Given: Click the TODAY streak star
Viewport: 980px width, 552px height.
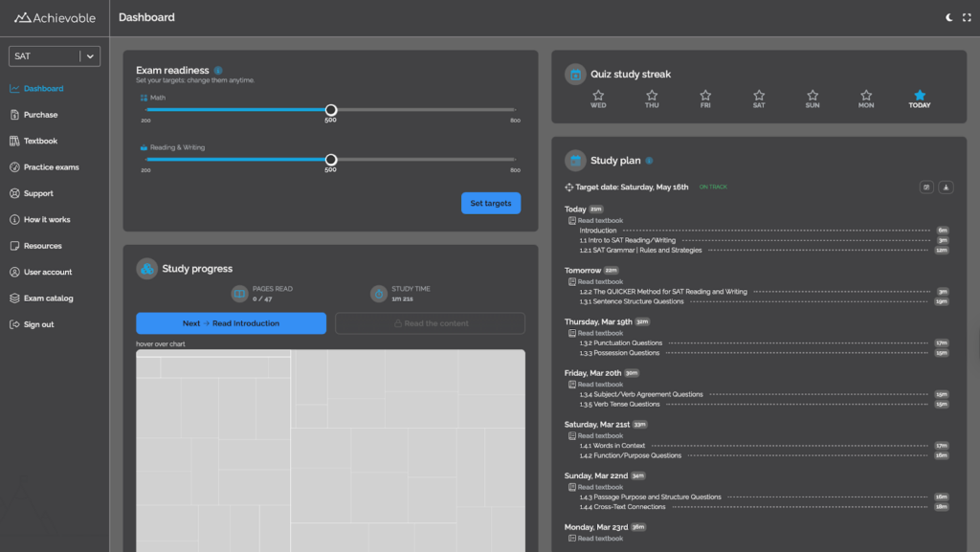Looking at the screenshot, I should [919, 94].
